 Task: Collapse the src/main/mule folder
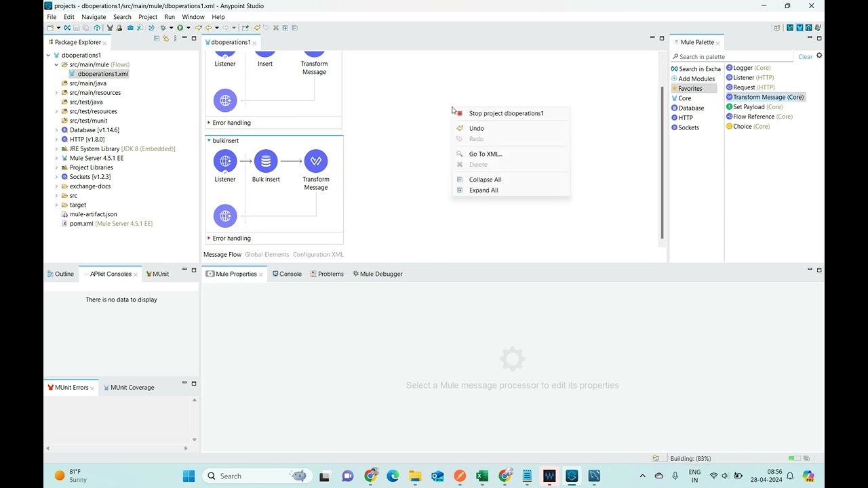(x=56, y=65)
